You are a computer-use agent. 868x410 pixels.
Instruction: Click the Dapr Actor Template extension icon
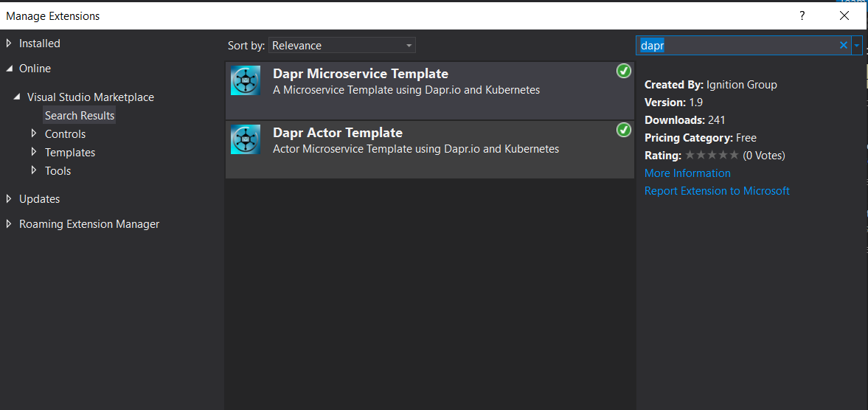[246, 139]
